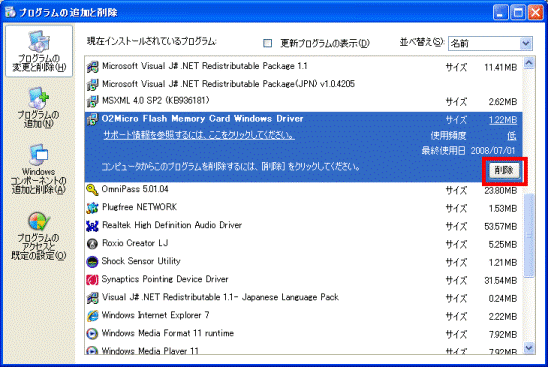Click the 削除 remove button

click(x=504, y=171)
